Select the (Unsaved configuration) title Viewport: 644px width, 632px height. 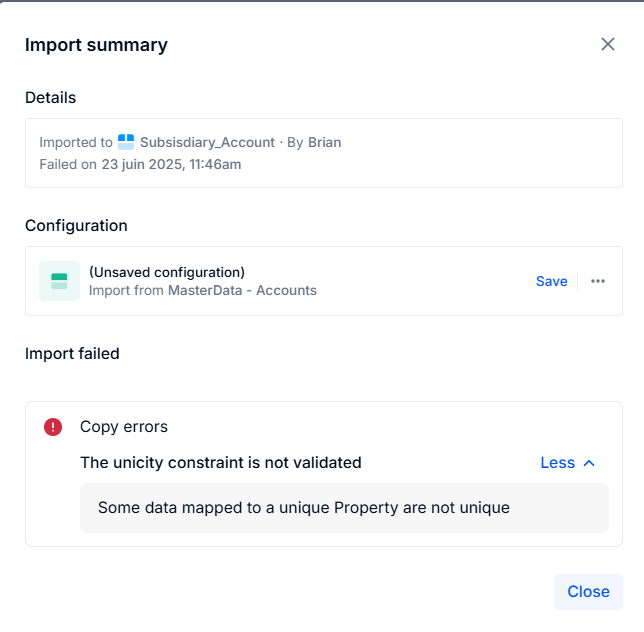click(x=167, y=272)
